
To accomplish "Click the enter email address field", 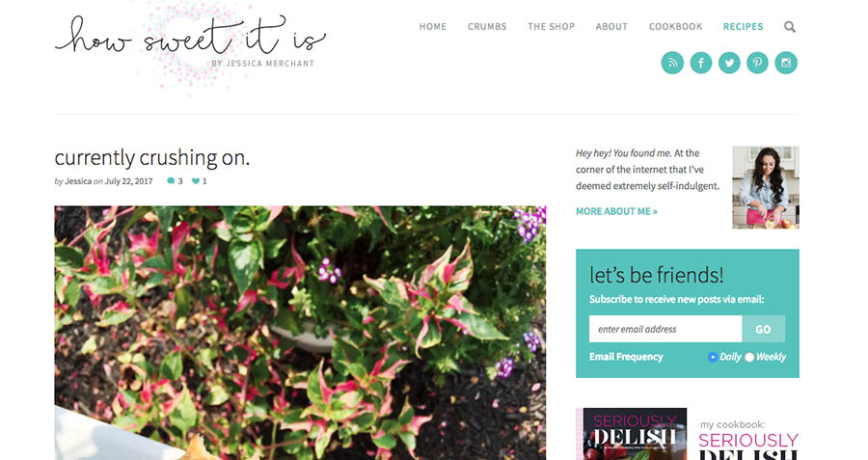I will click(665, 329).
